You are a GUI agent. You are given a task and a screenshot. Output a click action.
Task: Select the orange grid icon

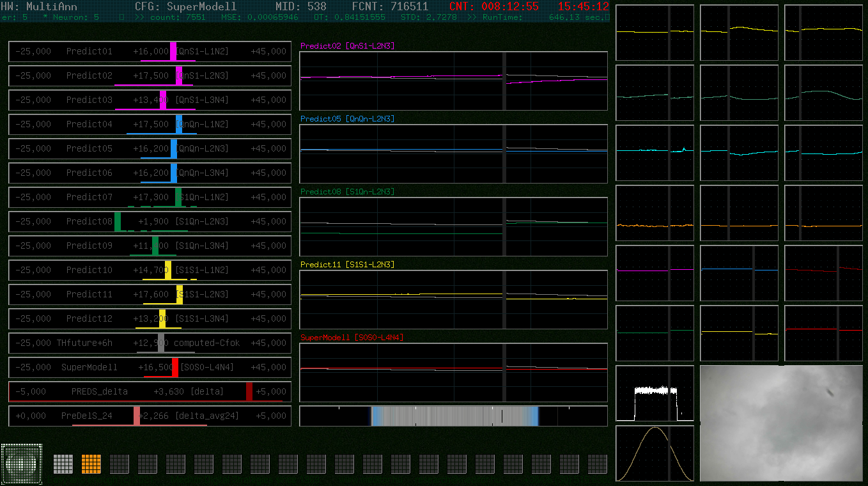91,464
